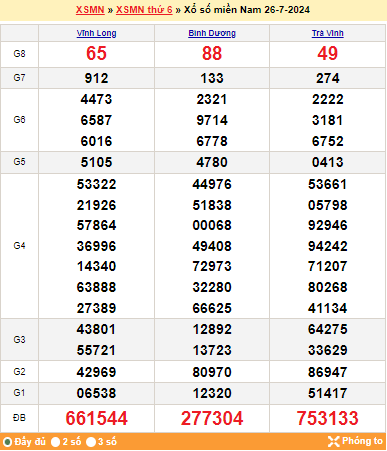This screenshot has width=387, height=451.
Task: Click G4 number 21926
Action: coord(96,205)
